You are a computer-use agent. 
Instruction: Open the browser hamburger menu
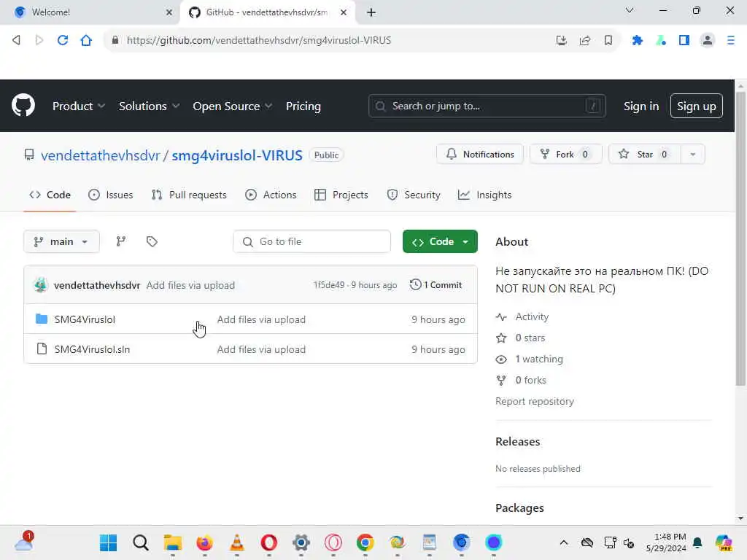pyautogui.click(x=731, y=41)
